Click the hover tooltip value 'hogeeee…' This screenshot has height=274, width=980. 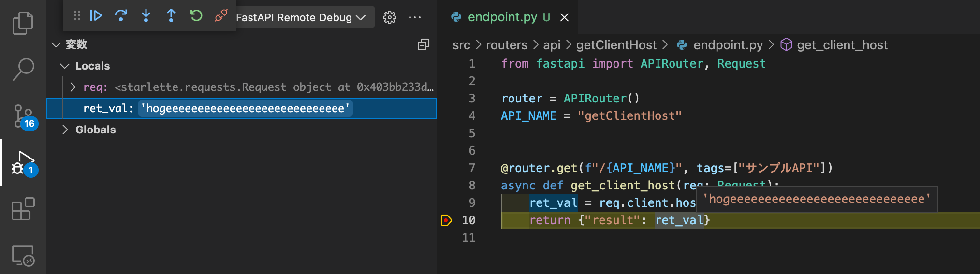(817, 199)
